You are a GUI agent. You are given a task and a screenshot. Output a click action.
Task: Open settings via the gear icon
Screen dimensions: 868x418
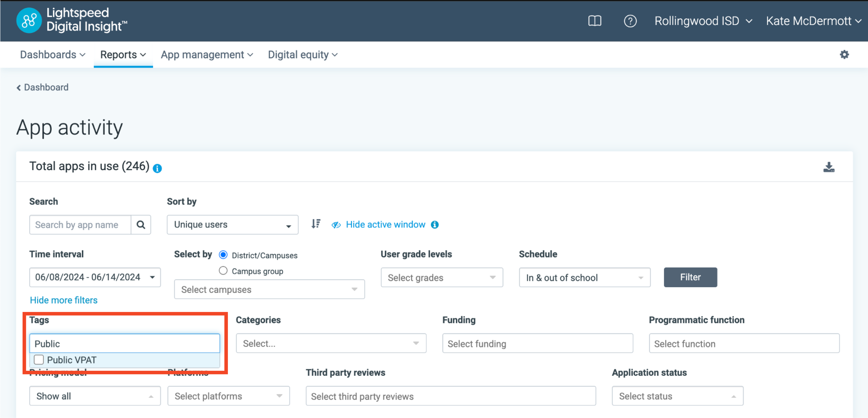click(844, 54)
